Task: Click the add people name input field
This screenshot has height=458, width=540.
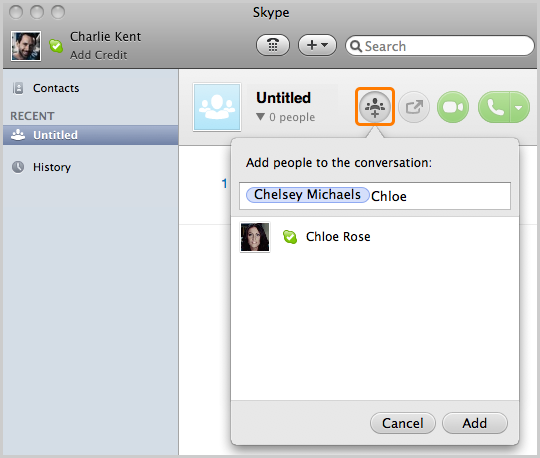Action: click(x=375, y=196)
